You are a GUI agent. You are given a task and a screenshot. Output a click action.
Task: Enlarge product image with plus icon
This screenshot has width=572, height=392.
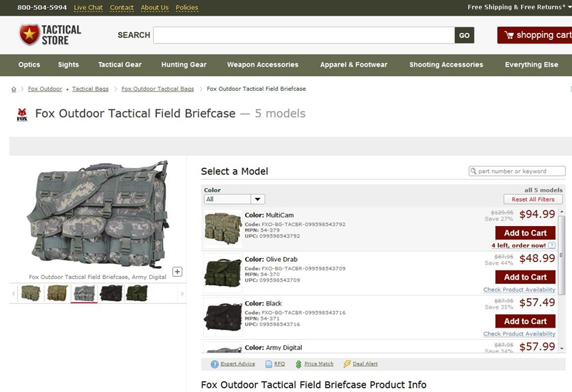tap(177, 272)
